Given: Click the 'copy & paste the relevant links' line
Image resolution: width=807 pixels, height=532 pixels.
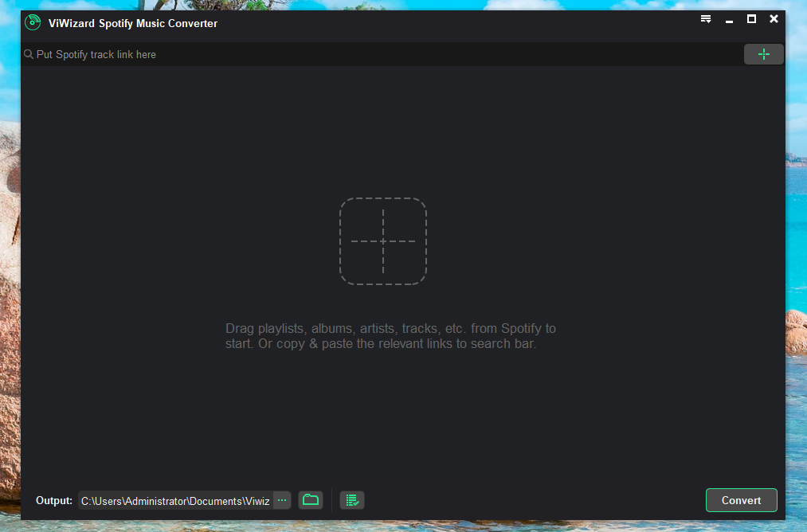Looking at the screenshot, I should (x=381, y=345).
